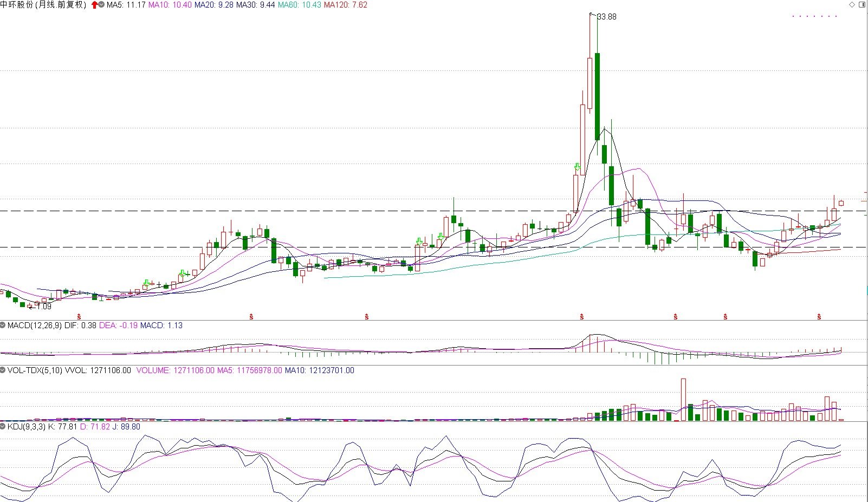Click the 中环股份(月线 前复权) chart title
This screenshot has height=502, width=868.
click(x=43, y=5)
